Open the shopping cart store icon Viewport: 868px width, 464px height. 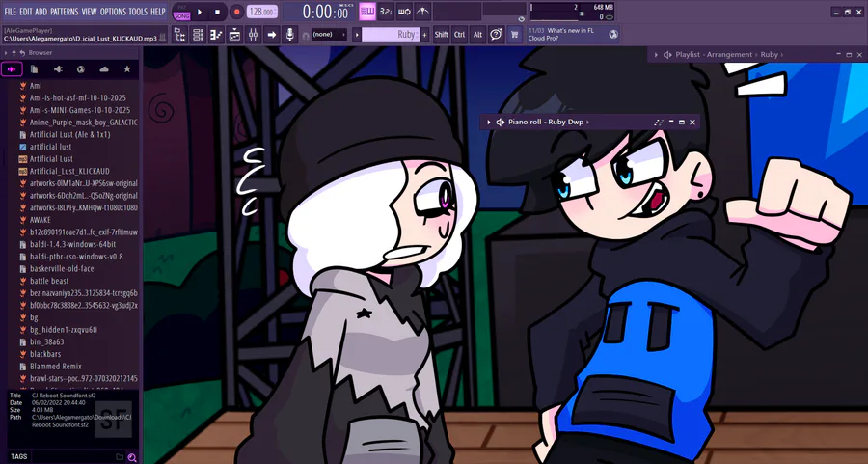[x=514, y=35]
